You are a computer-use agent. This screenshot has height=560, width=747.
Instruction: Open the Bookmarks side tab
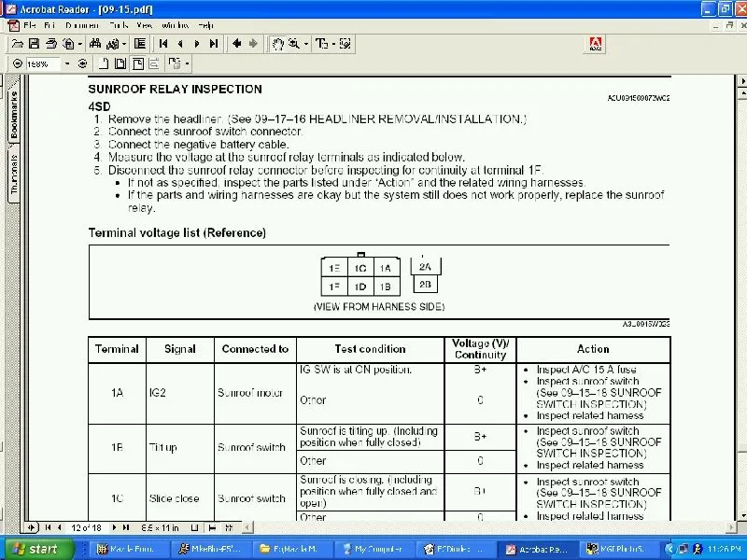[x=14, y=115]
